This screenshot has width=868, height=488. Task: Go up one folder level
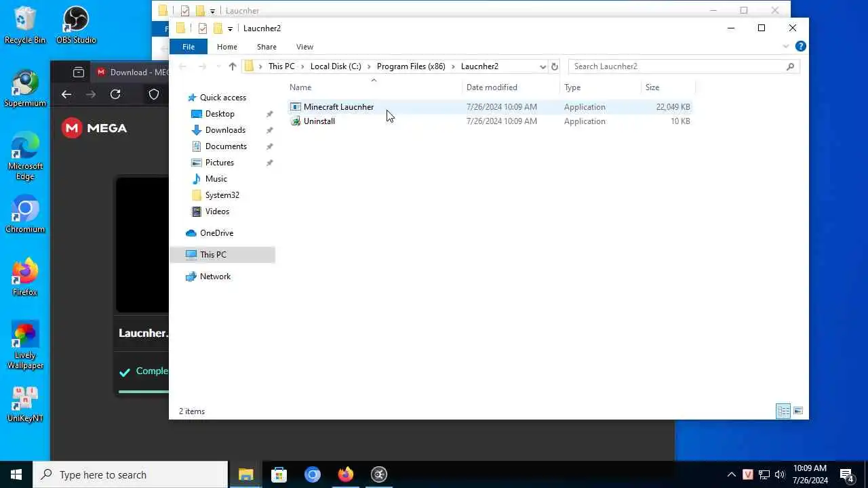point(233,66)
